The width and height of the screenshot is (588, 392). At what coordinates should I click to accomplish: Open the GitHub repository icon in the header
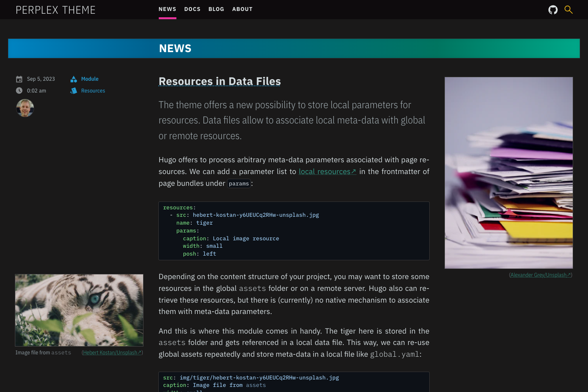tap(553, 9)
